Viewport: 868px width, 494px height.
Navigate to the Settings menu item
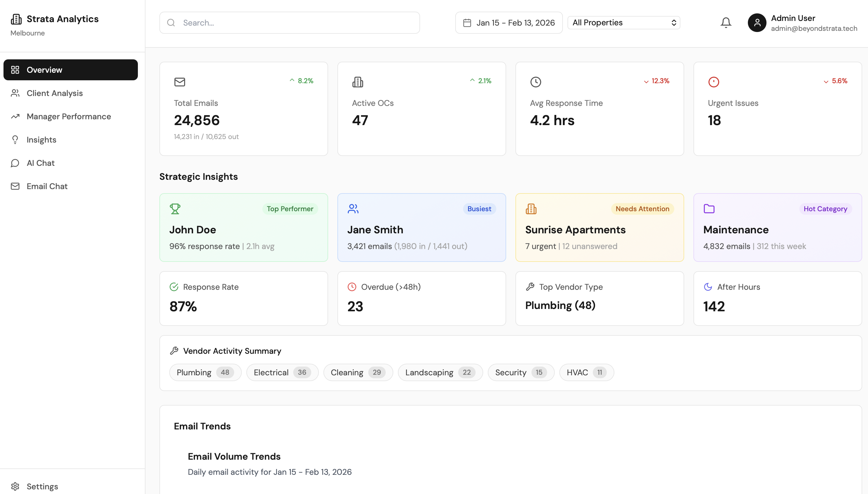(x=42, y=486)
